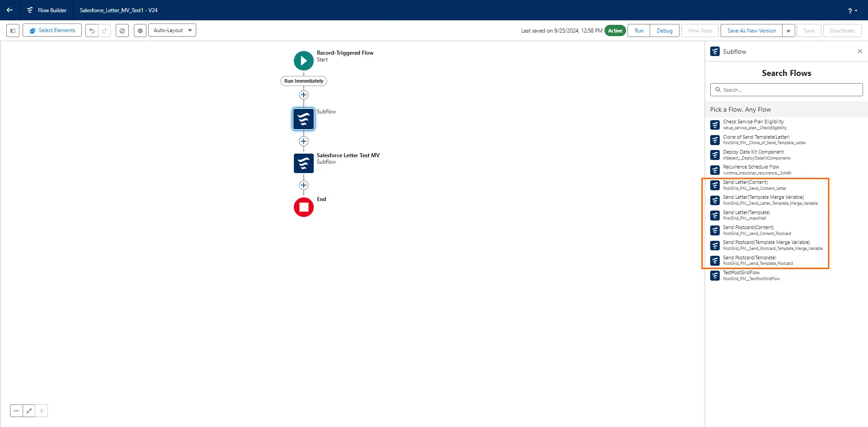Expand Save As New Version dropdown arrow
The height and width of the screenshot is (427, 868).
click(788, 31)
